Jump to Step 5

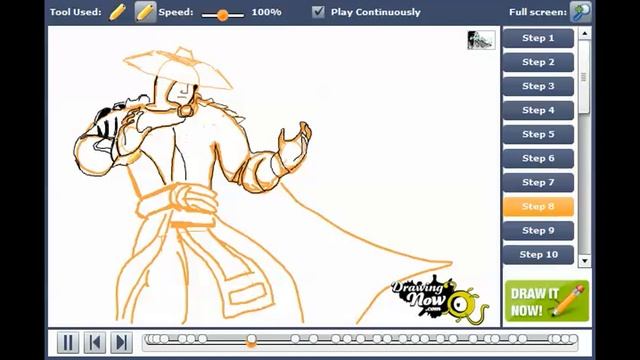click(538, 134)
